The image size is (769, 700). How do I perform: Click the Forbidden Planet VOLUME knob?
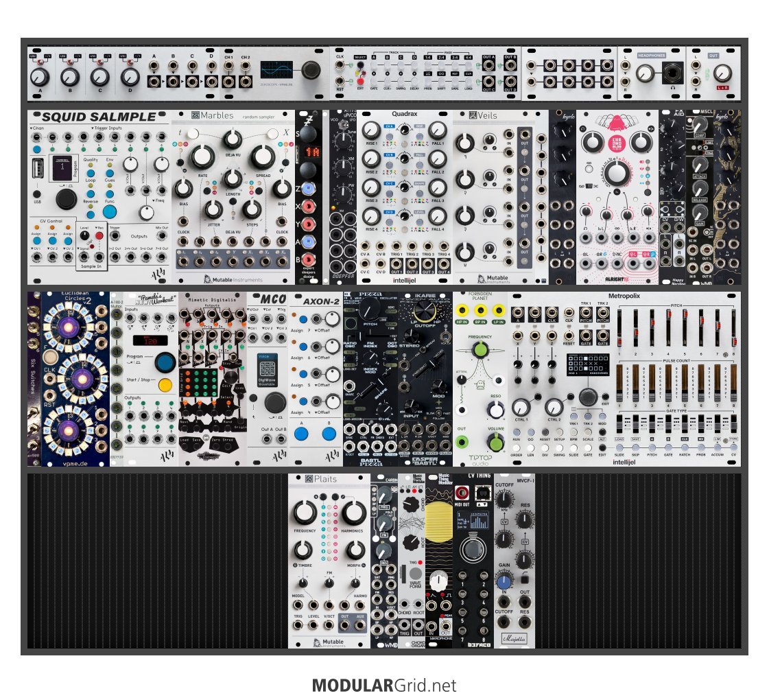tap(496, 442)
